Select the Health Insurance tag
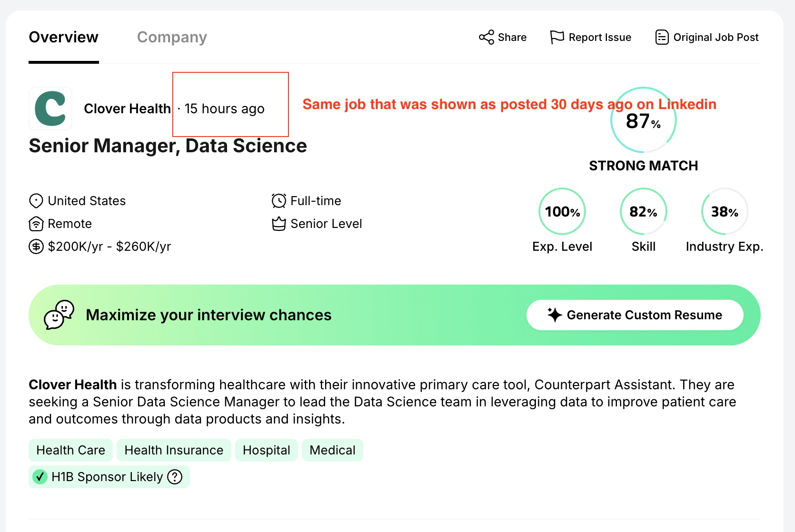Image resolution: width=795 pixels, height=532 pixels. coord(174,450)
